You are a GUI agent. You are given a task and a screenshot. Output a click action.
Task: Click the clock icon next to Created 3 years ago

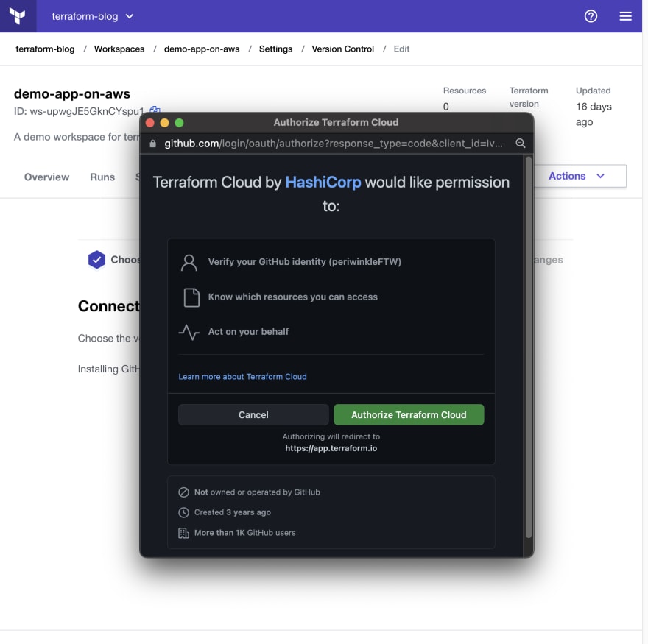coord(183,512)
